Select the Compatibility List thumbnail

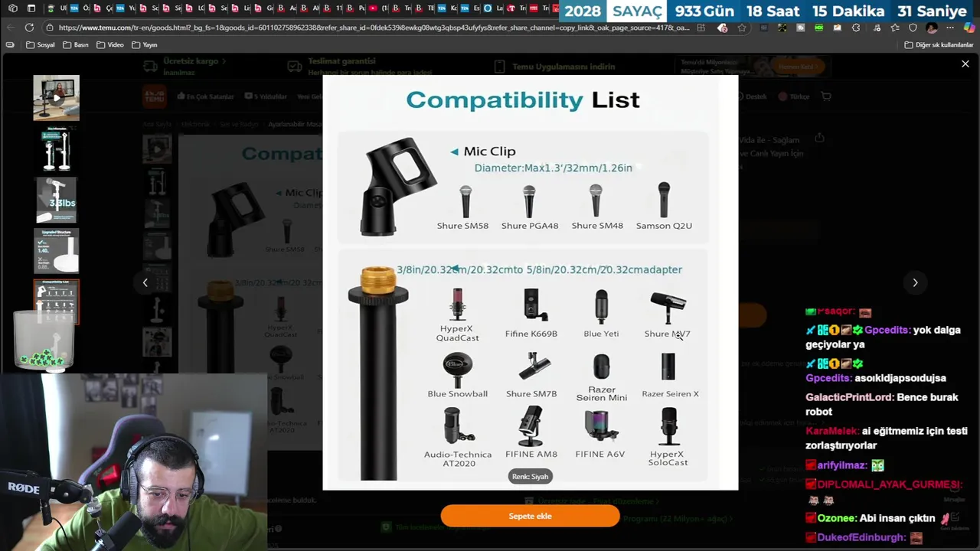pyautogui.click(x=56, y=301)
